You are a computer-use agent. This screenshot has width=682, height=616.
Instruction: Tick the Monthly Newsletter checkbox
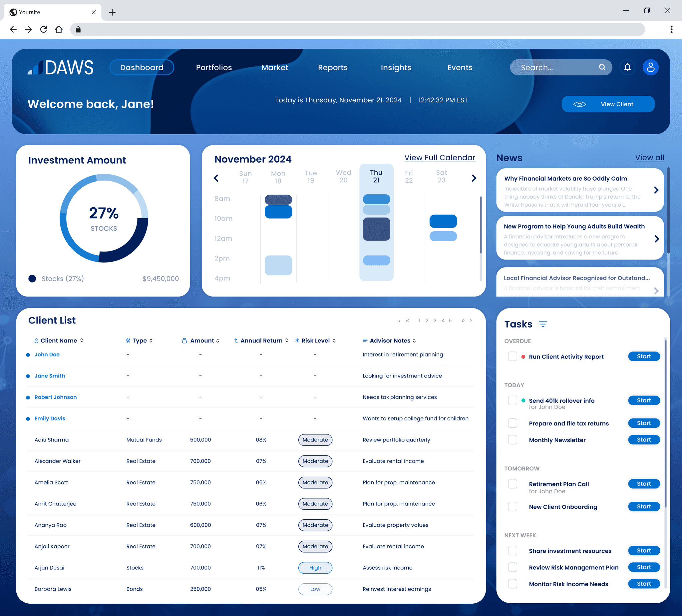512,440
